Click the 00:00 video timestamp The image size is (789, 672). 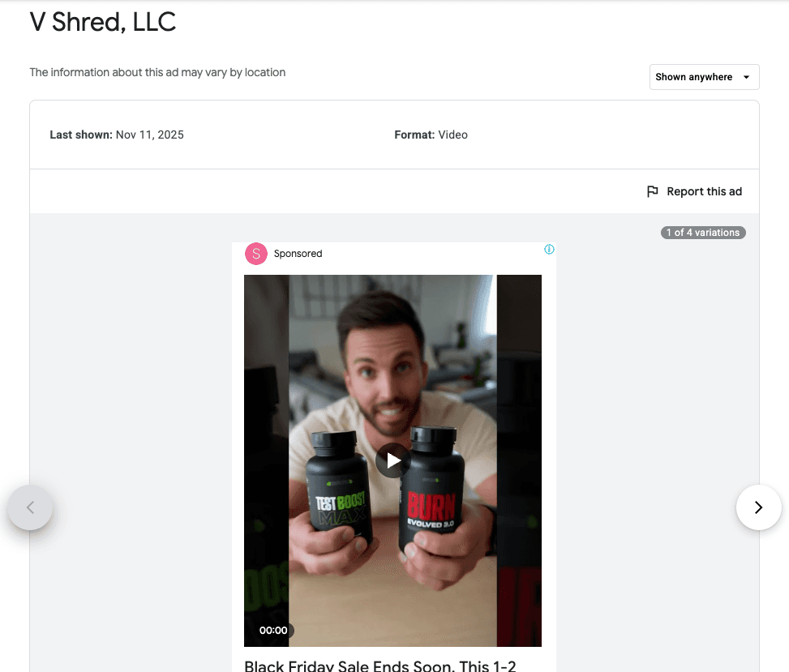click(273, 630)
